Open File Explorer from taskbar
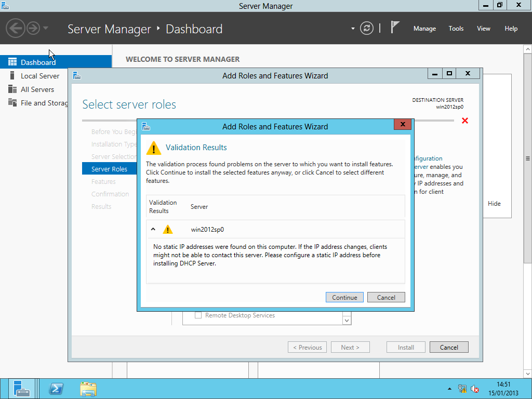532x399 pixels. click(x=88, y=389)
